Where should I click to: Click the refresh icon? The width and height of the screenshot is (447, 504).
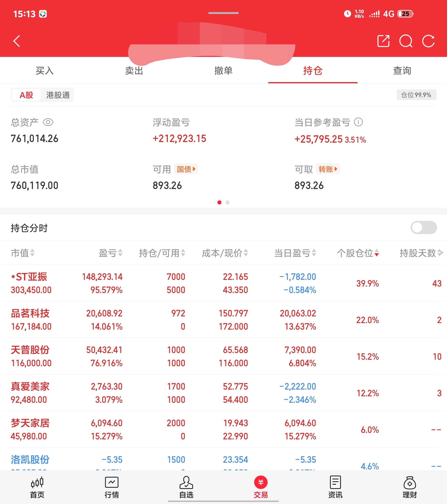click(428, 41)
